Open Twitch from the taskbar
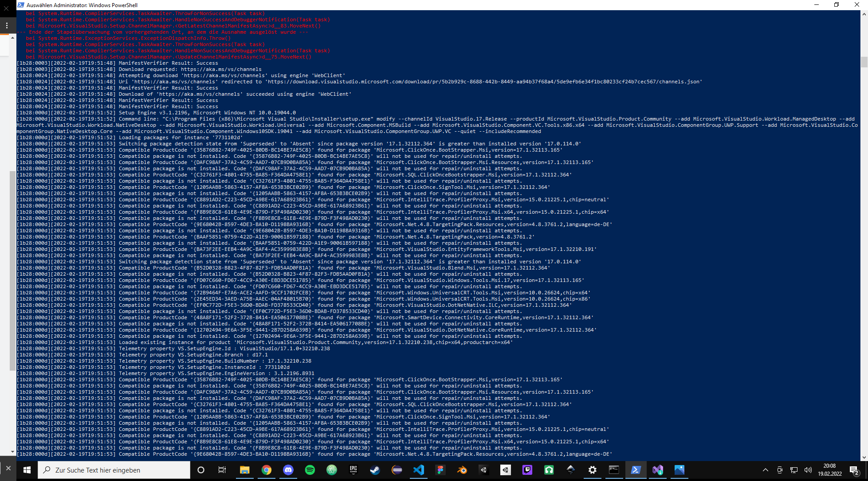Screen dimensions: 868x481 click(527, 470)
